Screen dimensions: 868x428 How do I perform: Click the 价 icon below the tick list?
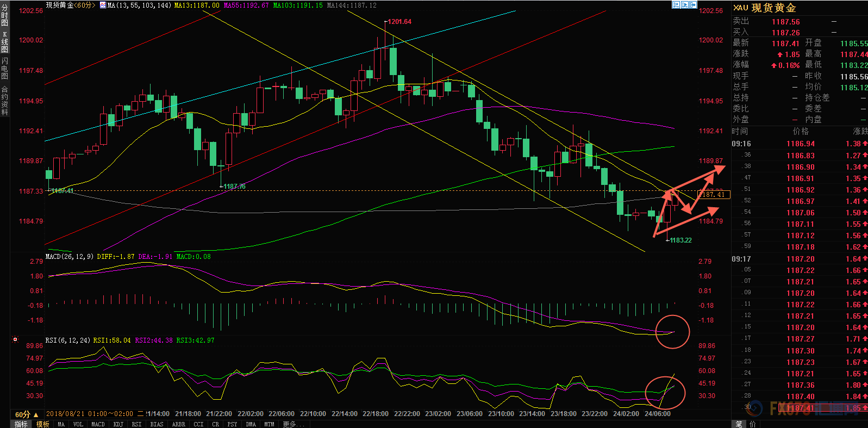point(752,424)
